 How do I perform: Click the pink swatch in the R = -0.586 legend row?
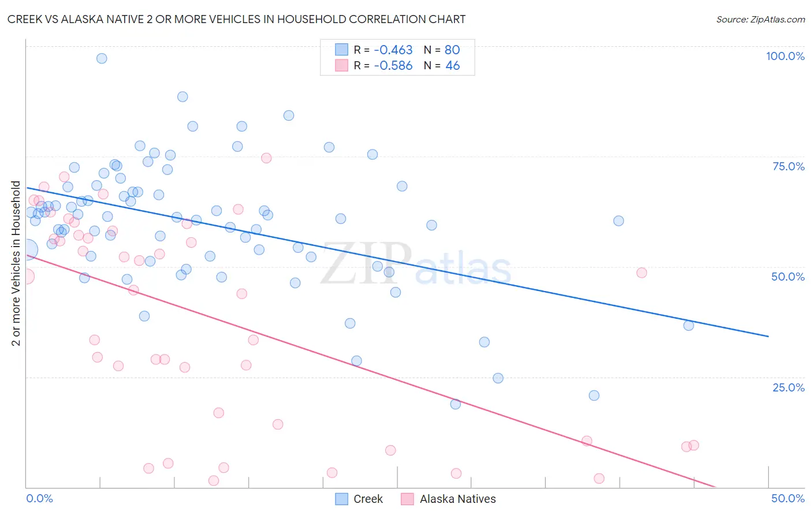pos(342,65)
